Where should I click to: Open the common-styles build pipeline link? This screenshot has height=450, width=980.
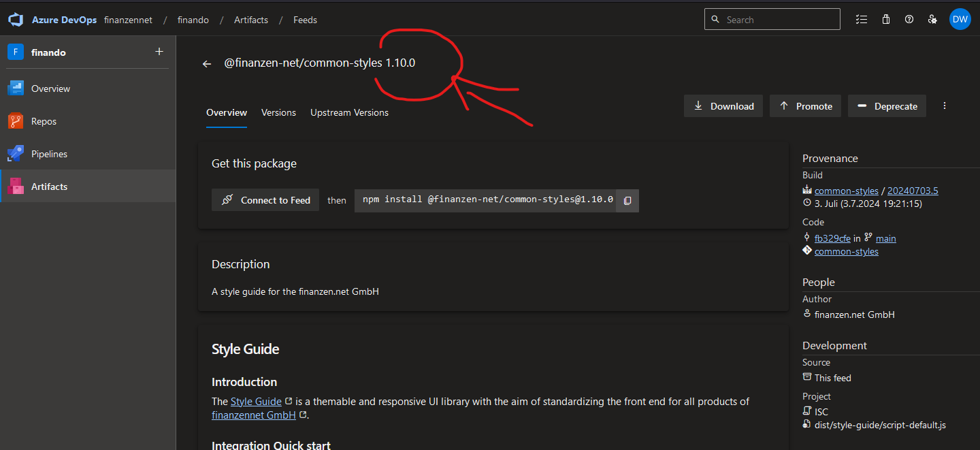click(846, 191)
